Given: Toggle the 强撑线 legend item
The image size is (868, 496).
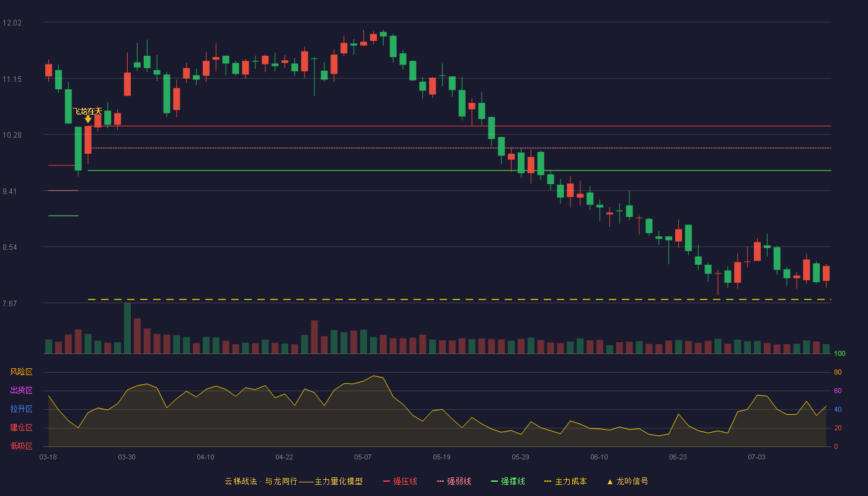Looking at the screenshot, I should [x=508, y=481].
